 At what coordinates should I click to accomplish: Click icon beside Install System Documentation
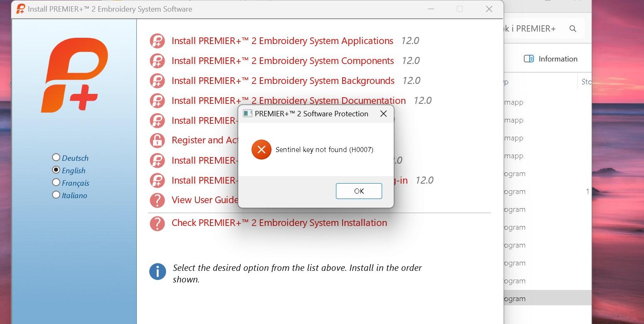pyautogui.click(x=157, y=101)
